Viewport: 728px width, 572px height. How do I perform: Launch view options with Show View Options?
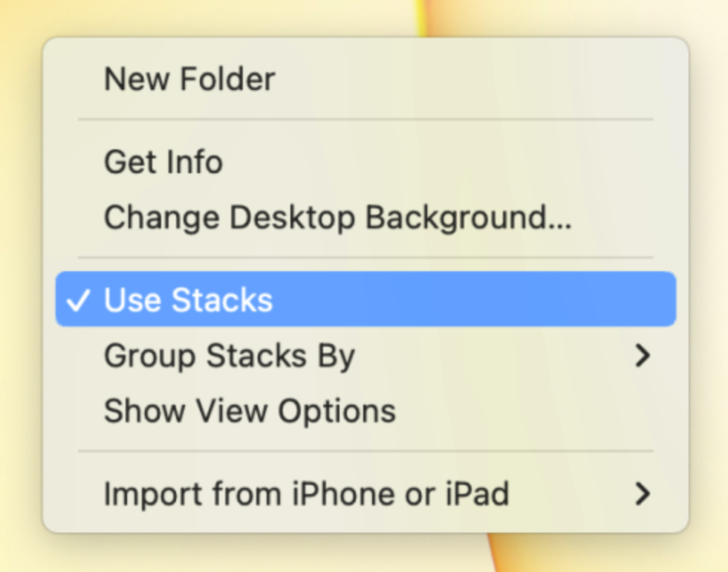pos(250,411)
